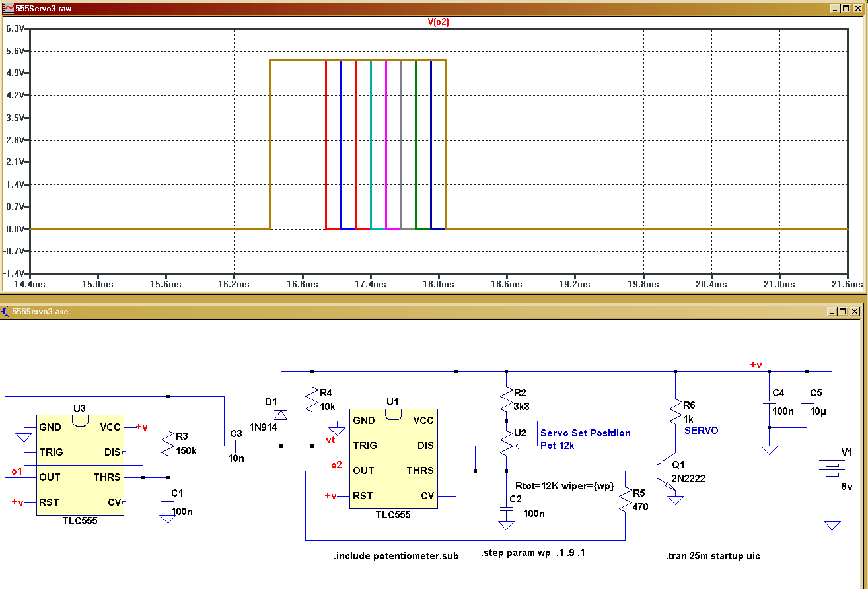This screenshot has width=868, height=589.
Task: Click the gray trace falling edge
Action: 401,145
